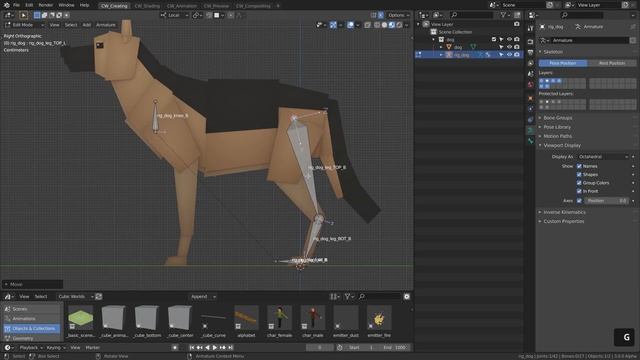Jump to timeline start frame
Image resolution: width=640 pixels, height=360 pixels.
point(191,348)
